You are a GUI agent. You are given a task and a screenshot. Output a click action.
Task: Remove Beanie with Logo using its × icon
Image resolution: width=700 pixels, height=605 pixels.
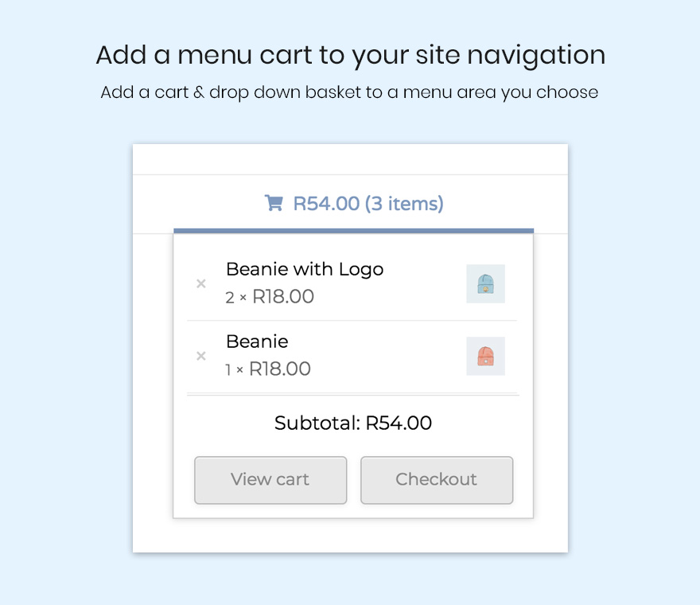coord(201,283)
